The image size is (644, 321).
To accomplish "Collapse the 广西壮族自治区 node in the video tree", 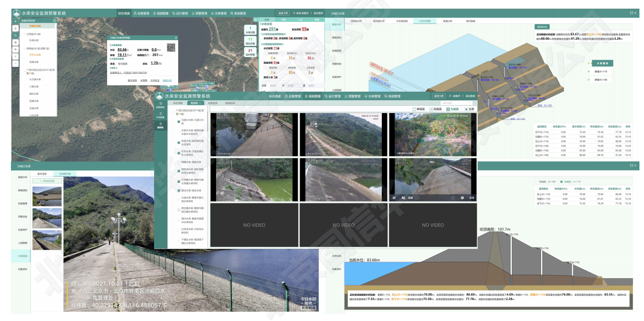I will [173, 111].
